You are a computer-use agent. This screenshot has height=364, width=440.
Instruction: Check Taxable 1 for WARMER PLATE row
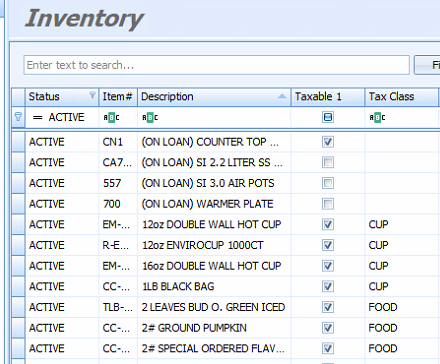click(328, 204)
